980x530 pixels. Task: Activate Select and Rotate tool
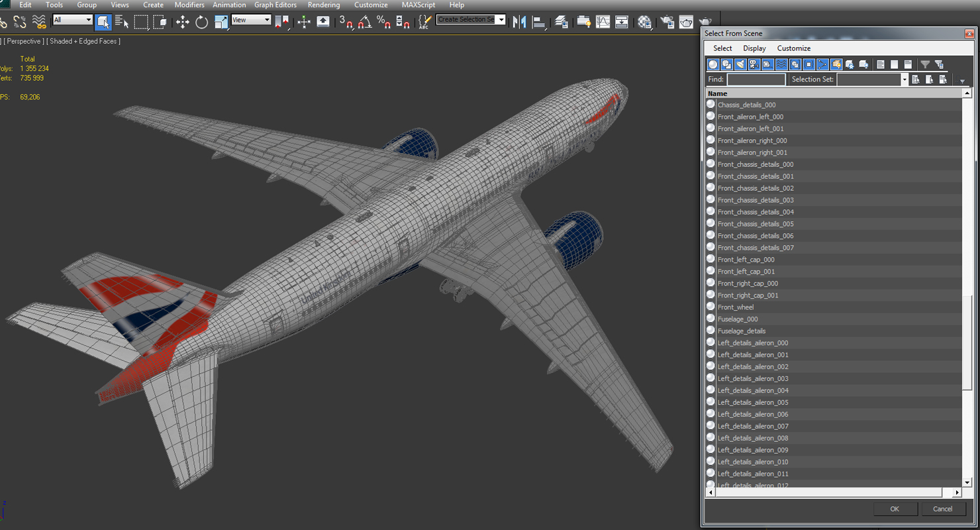click(202, 22)
